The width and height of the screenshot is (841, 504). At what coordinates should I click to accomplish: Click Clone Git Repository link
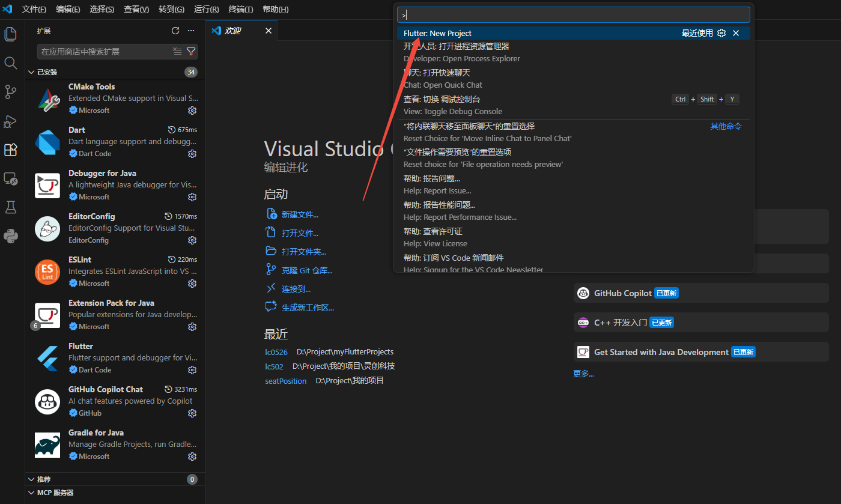(299, 270)
